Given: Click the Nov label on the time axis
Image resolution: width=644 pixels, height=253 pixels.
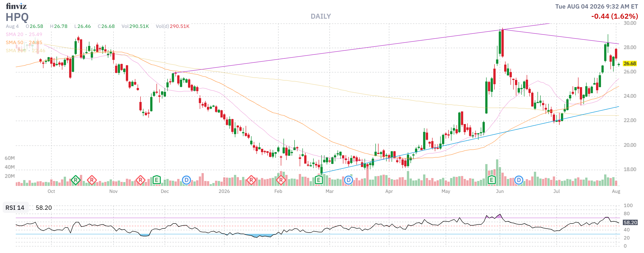Looking at the screenshot, I should [113, 191].
